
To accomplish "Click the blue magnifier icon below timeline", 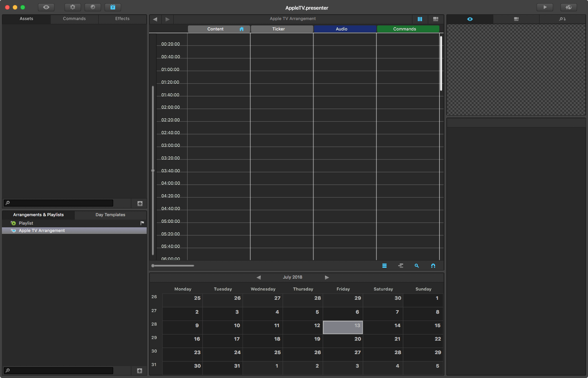I will point(417,265).
